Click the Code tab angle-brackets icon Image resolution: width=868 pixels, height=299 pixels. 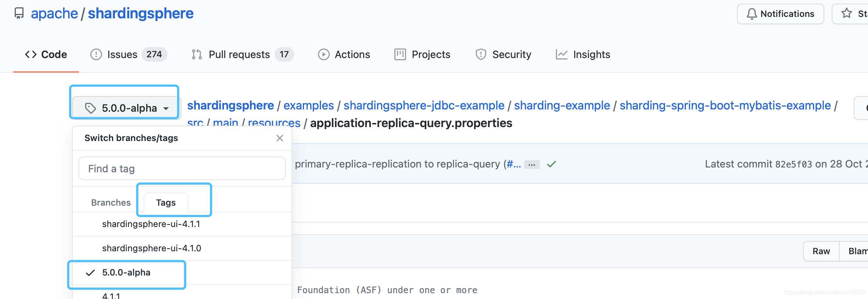pos(31,54)
